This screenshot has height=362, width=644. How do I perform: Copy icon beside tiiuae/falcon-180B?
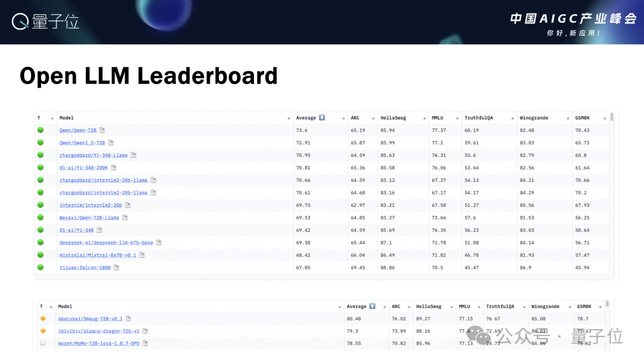coord(116,267)
